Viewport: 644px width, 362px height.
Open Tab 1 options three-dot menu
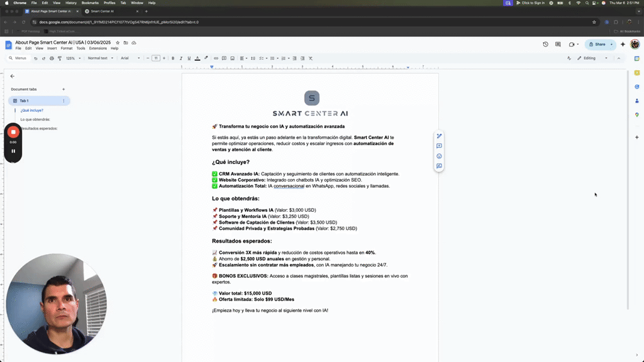pos(64,101)
